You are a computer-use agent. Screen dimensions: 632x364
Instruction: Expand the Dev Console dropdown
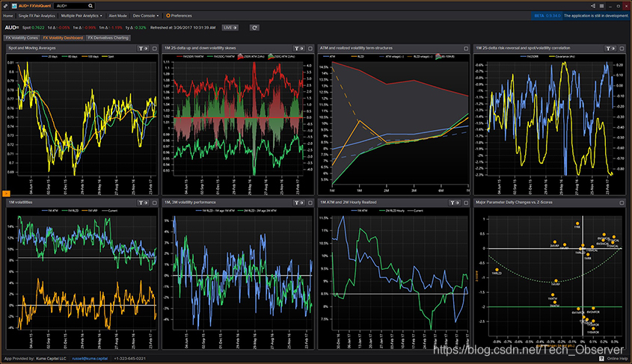coord(146,16)
